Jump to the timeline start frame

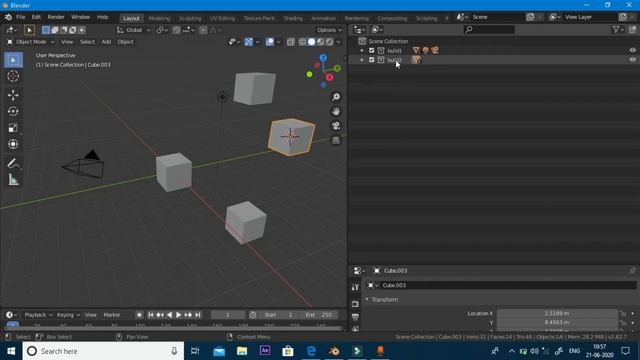click(151, 315)
